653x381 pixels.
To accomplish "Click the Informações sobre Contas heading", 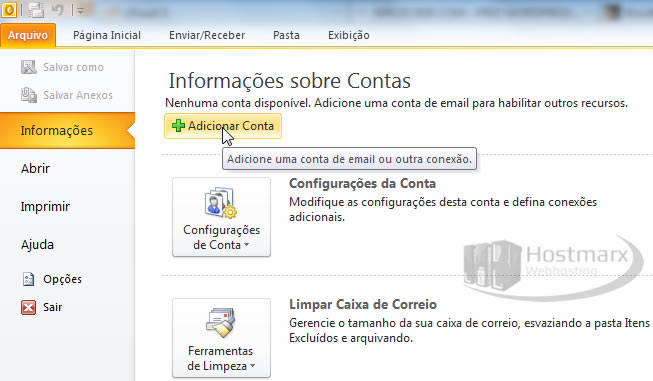I will (289, 80).
